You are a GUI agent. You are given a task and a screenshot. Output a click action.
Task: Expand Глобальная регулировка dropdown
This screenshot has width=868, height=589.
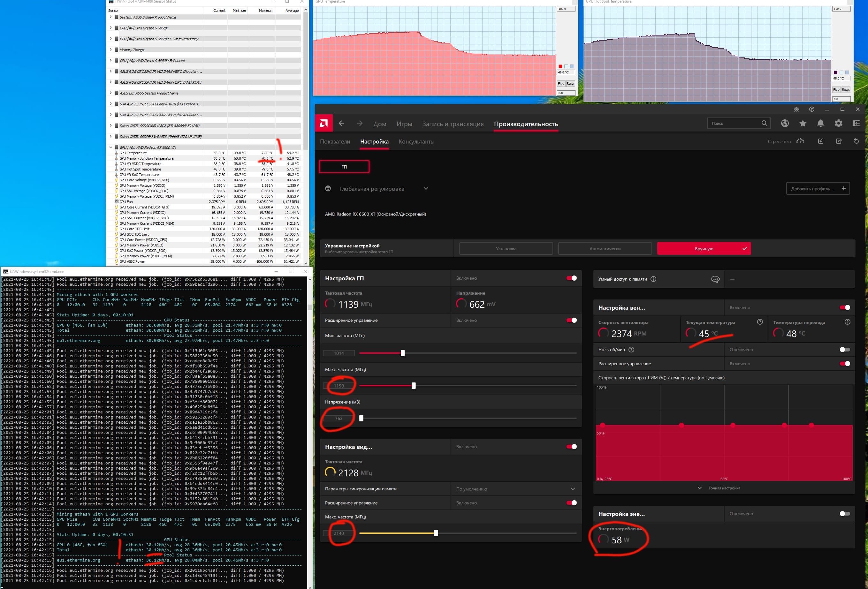[426, 188]
